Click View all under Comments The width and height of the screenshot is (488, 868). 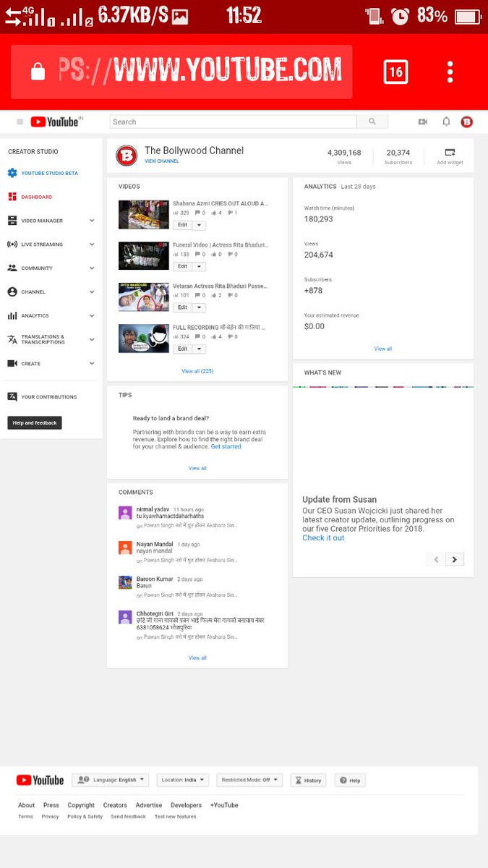click(197, 658)
